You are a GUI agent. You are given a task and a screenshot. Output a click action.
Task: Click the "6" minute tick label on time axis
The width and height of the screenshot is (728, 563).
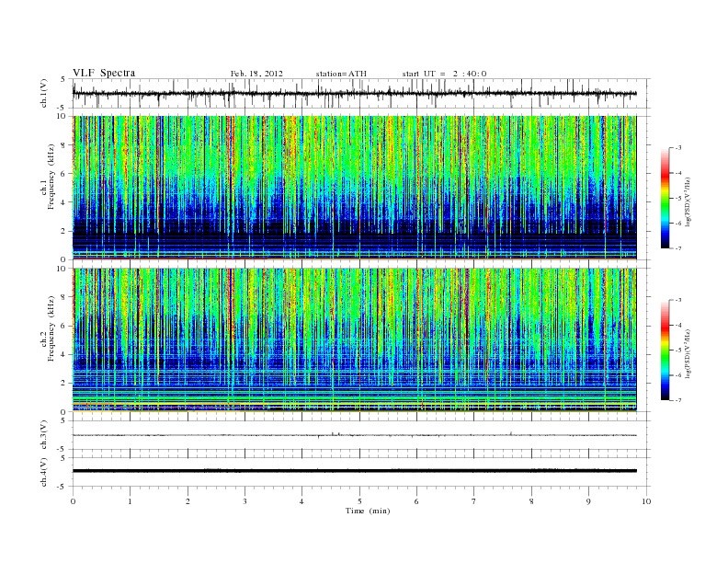point(416,501)
